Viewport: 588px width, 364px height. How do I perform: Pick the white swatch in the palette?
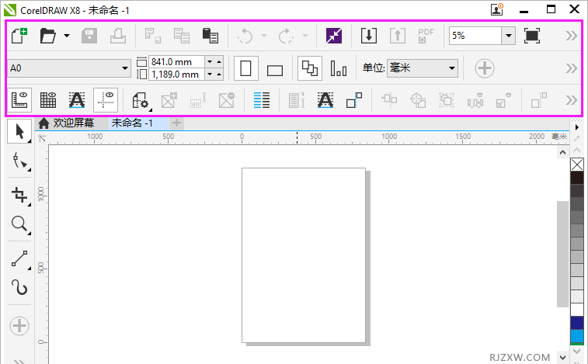click(x=577, y=309)
